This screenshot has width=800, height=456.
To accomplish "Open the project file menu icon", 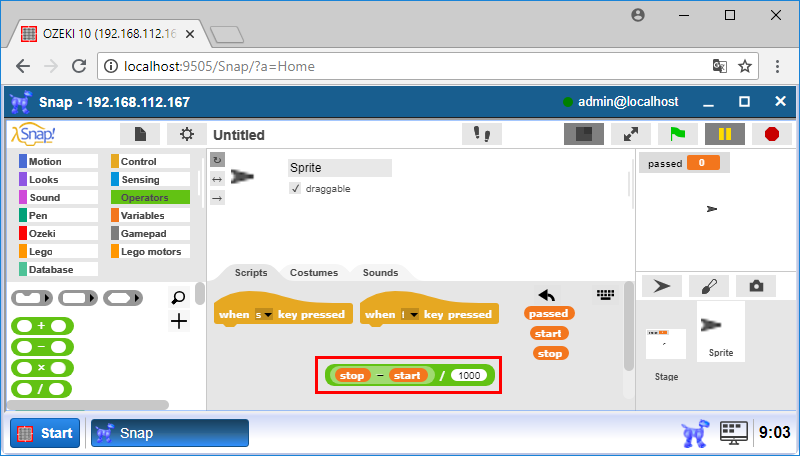I will [x=140, y=134].
